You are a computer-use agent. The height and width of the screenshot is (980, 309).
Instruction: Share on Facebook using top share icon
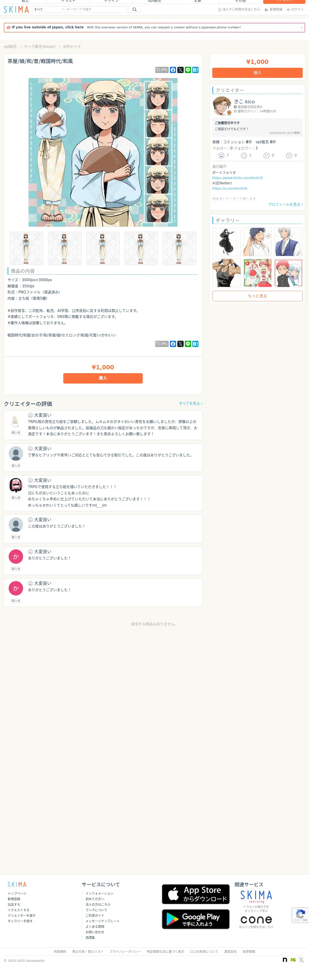click(x=173, y=70)
